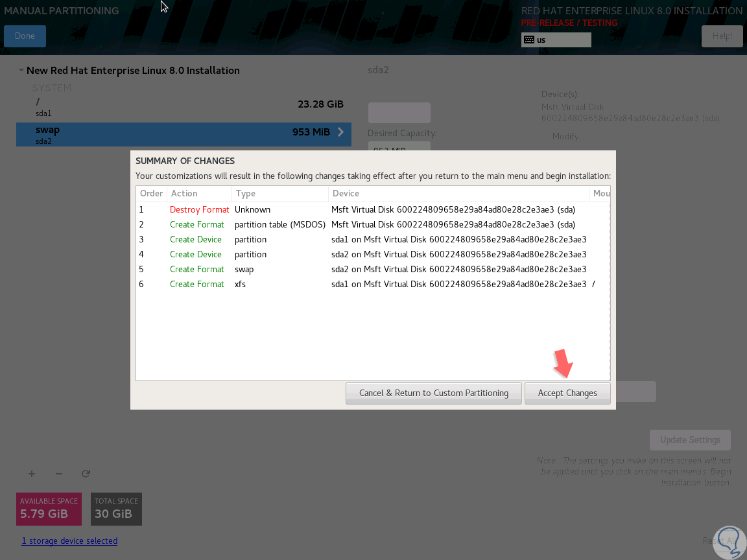
Task: Click the TOTAL SPACE 30 GiB box
Action: coord(116,509)
